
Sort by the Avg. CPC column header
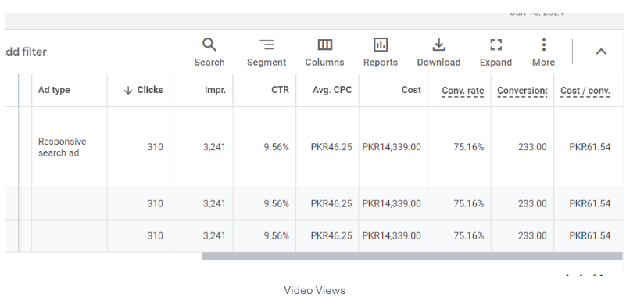pyautogui.click(x=332, y=90)
